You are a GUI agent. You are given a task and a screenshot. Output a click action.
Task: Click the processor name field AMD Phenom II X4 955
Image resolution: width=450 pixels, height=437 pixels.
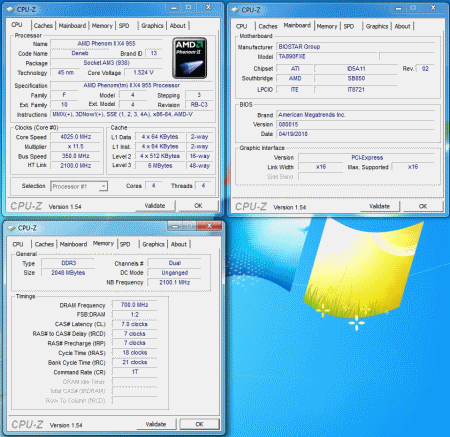(x=106, y=44)
